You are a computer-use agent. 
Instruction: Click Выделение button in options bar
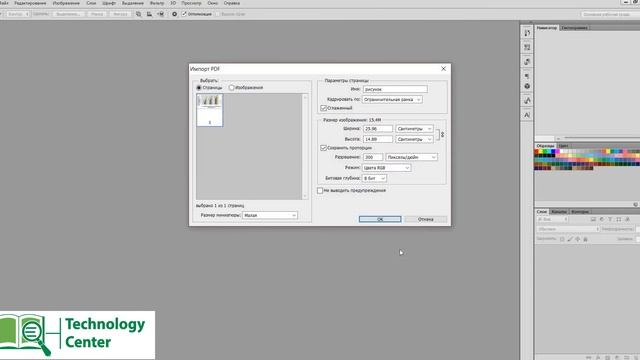tap(68, 14)
